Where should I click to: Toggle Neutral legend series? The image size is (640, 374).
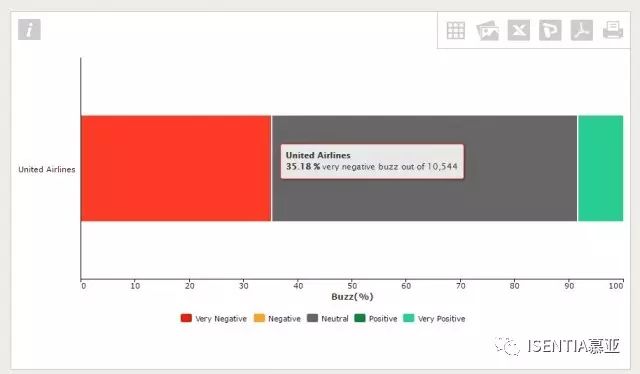(x=328, y=318)
